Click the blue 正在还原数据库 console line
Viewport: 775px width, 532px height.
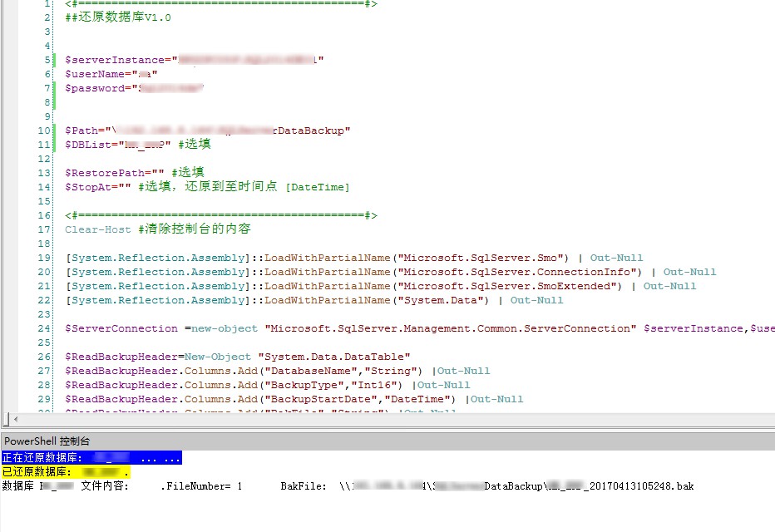91,458
